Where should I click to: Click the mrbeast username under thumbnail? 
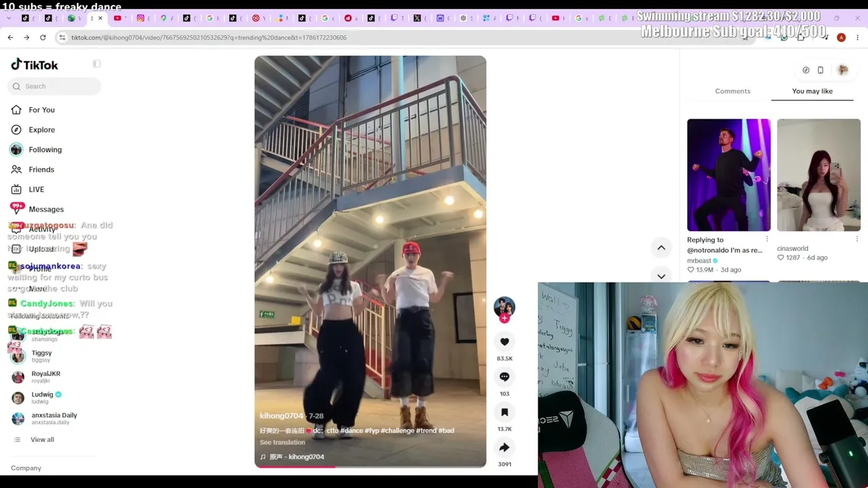tap(698, 260)
